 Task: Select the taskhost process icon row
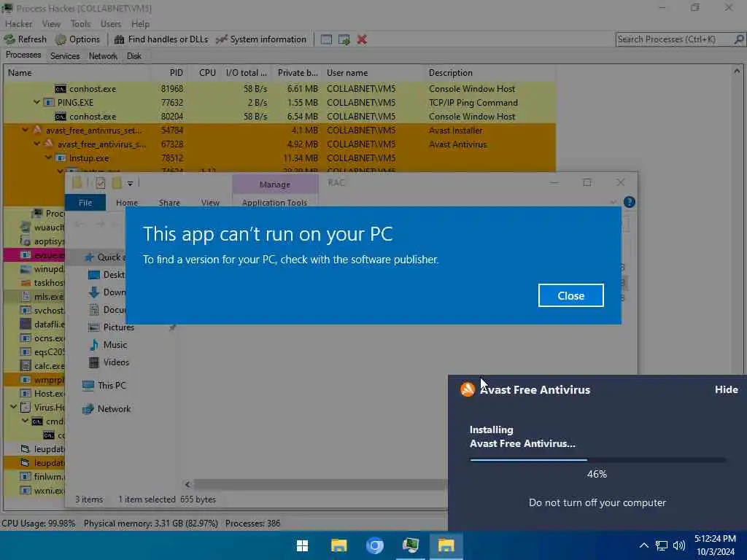pyautogui.click(x=34, y=282)
